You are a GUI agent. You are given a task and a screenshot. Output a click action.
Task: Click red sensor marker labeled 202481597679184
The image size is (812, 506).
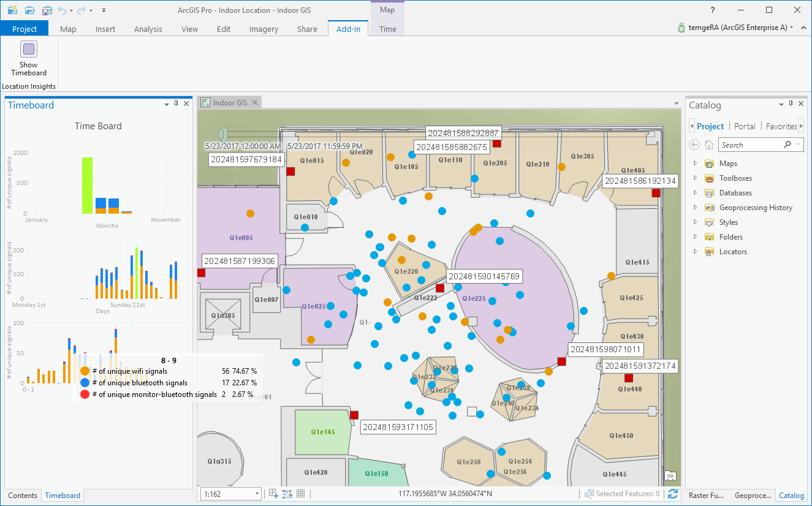pyautogui.click(x=291, y=172)
